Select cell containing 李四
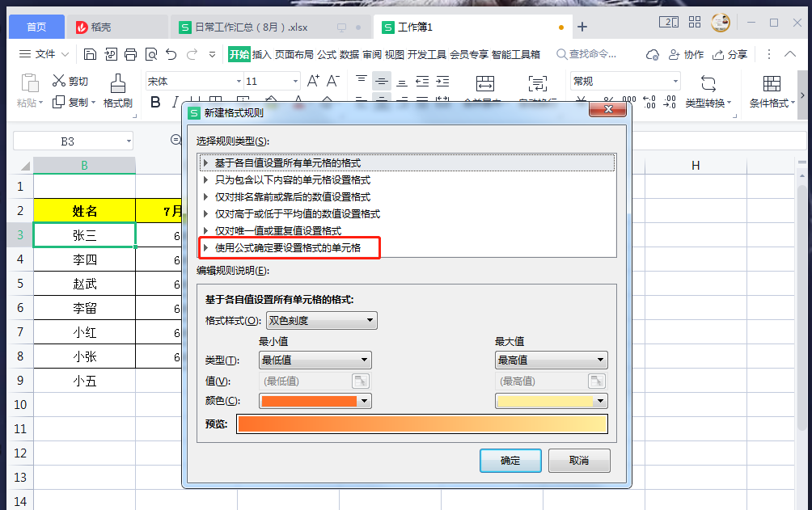Screen dimensions: 812x510 point(84,259)
